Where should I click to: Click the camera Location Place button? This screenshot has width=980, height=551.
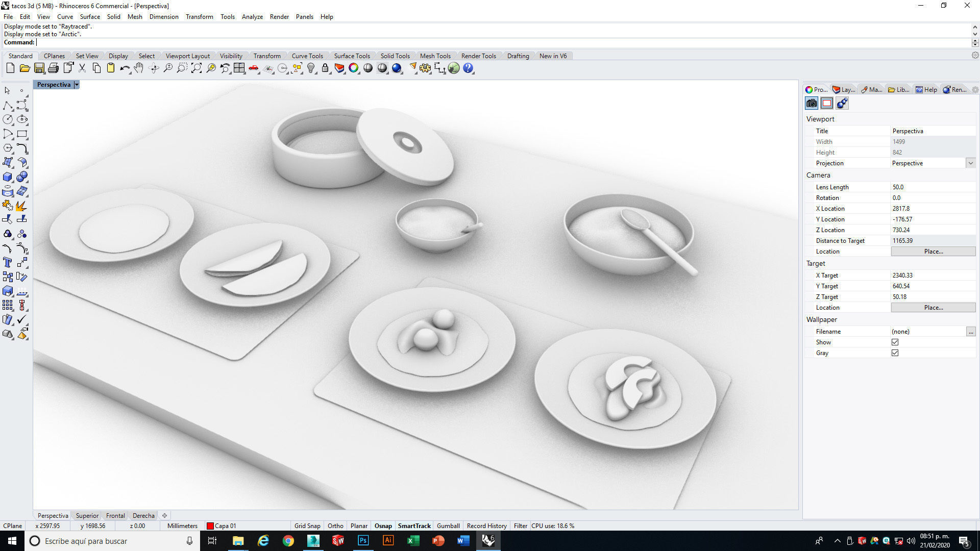(x=933, y=252)
